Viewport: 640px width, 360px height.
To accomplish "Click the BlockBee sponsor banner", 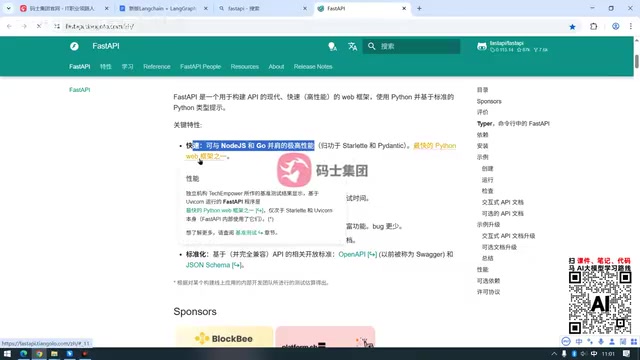I will (224, 337).
